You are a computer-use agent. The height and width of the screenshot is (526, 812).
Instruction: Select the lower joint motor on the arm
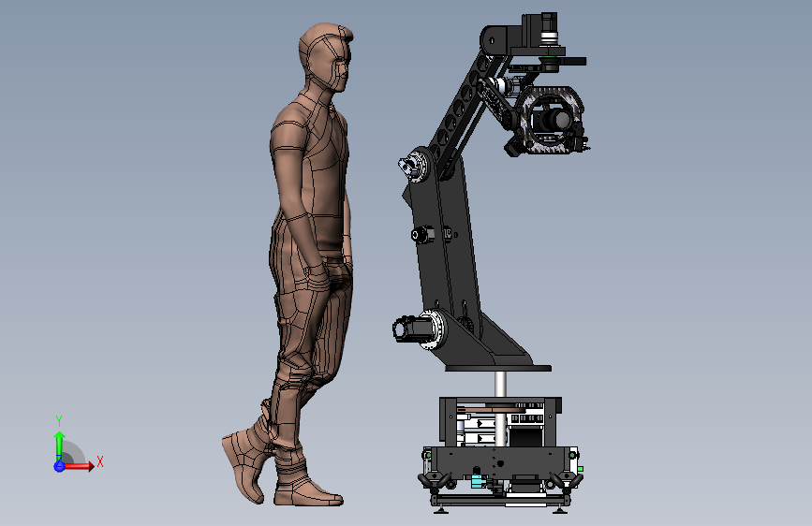click(x=413, y=329)
